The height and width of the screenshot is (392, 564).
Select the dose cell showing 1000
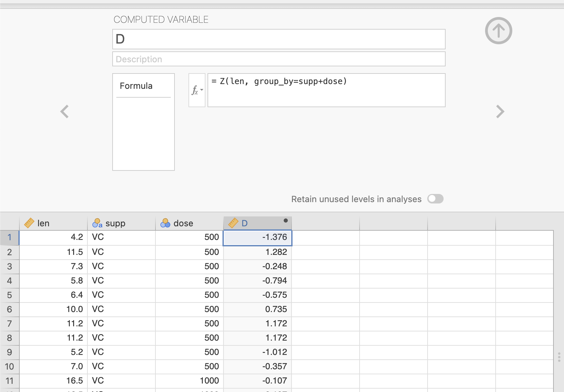click(189, 381)
